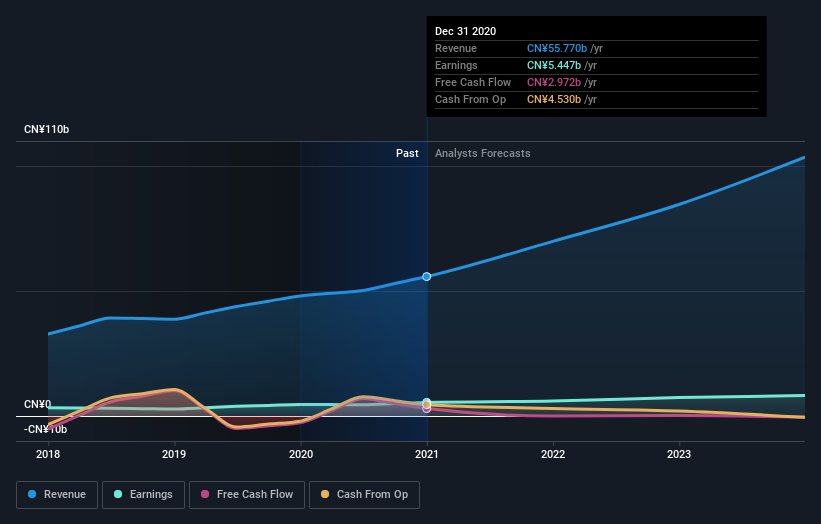This screenshot has width=821, height=524.
Task: Click the CN¥0 y-axis label
Action: point(38,404)
